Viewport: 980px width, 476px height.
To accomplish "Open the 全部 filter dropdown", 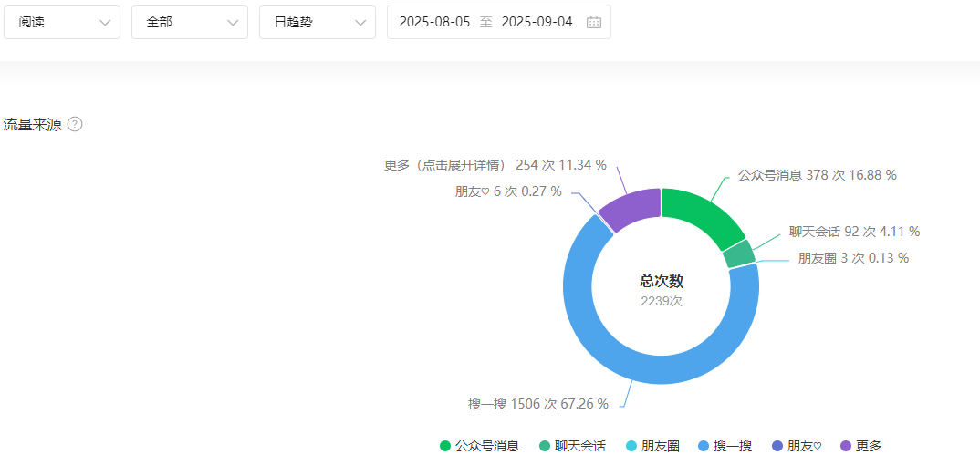I will tap(190, 23).
